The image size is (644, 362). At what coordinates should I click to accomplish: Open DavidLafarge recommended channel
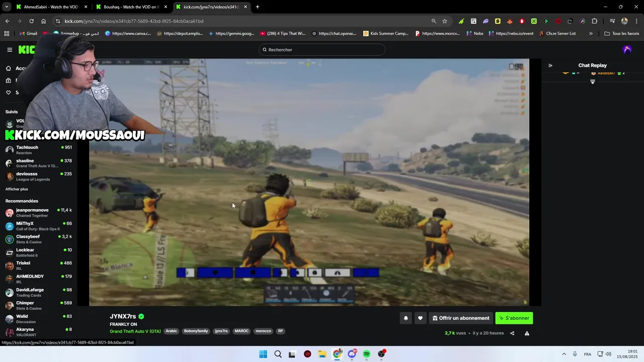point(38,292)
